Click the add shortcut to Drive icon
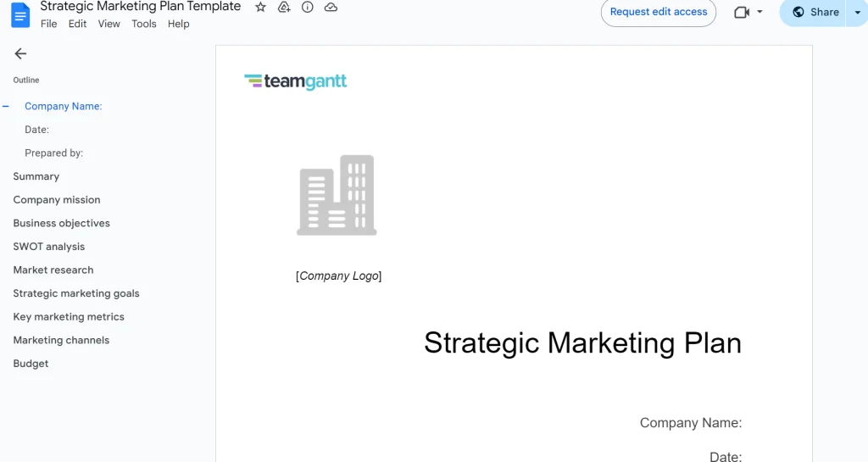 [x=284, y=7]
